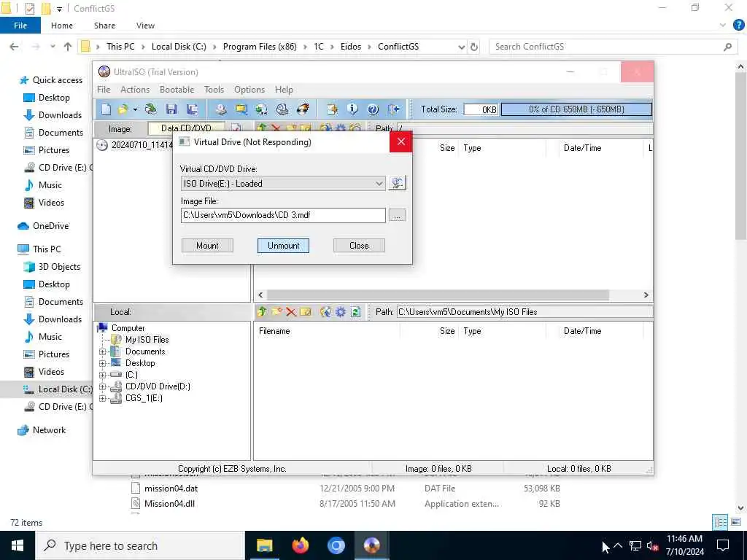Click the Image File path field
The image size is (747, 560).
point(283,215)
